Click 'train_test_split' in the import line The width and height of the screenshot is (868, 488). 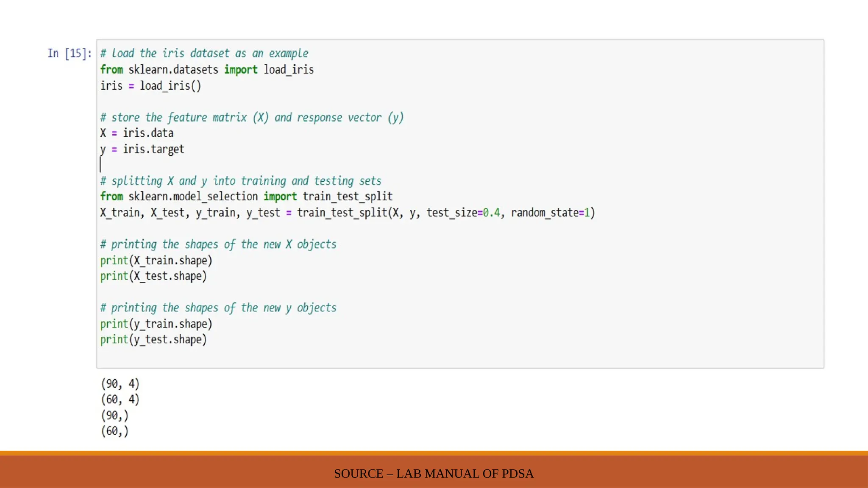(x=348, y=197)
